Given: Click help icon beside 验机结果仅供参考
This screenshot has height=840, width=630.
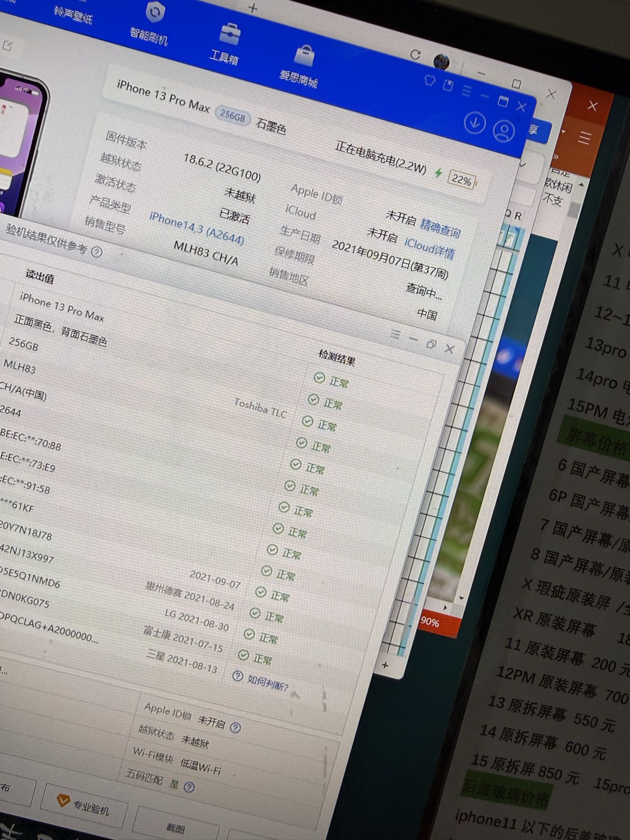Looking at the screenshot, I should (x=97, y=252).
